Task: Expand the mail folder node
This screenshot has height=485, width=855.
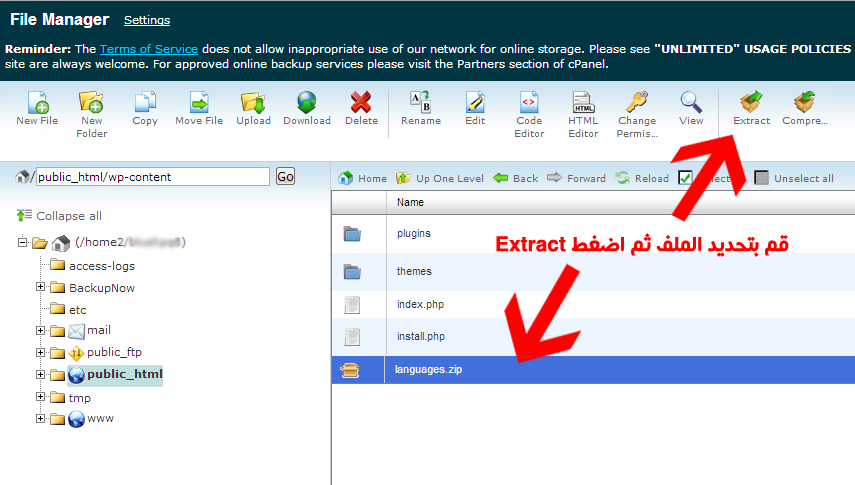Action: pyautogui.click(x=41, y=331)
